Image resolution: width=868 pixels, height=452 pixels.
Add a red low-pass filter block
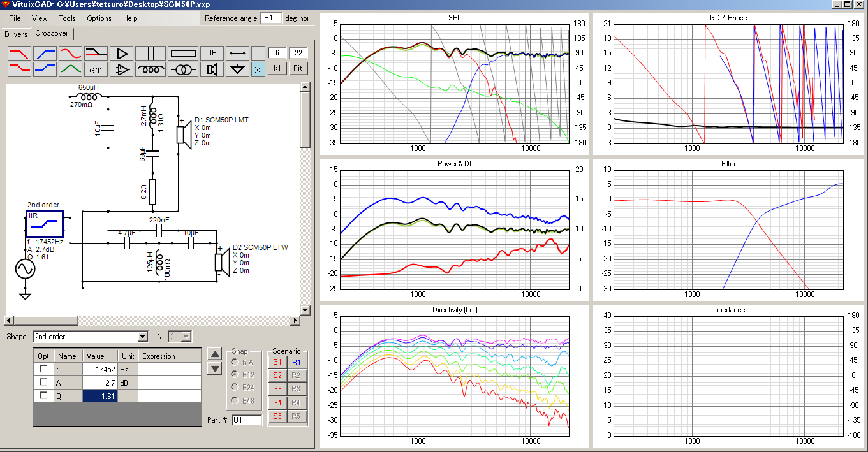(x=19, y=53)
